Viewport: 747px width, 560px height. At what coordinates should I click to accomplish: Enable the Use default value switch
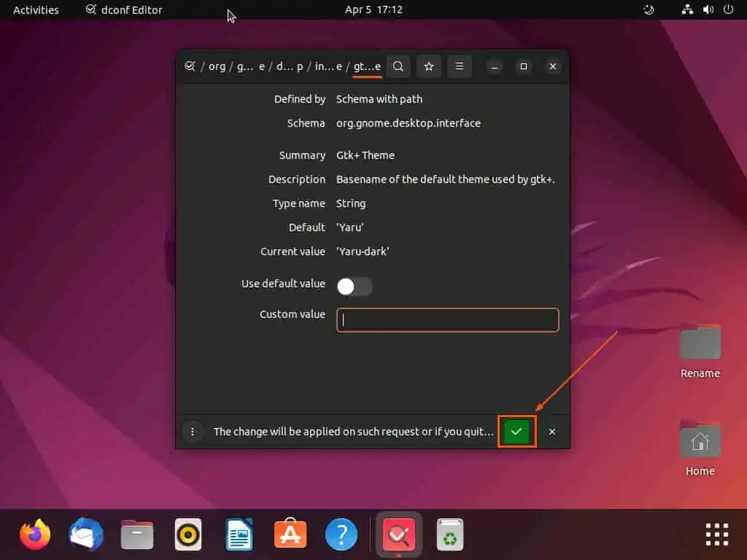tap(355, 286)
